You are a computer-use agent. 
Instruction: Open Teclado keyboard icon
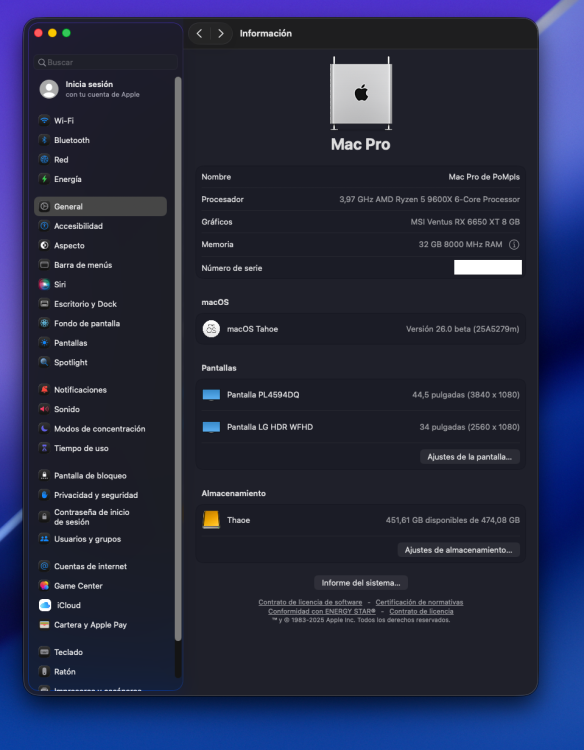pyautogui.click(x=44, y=652)
